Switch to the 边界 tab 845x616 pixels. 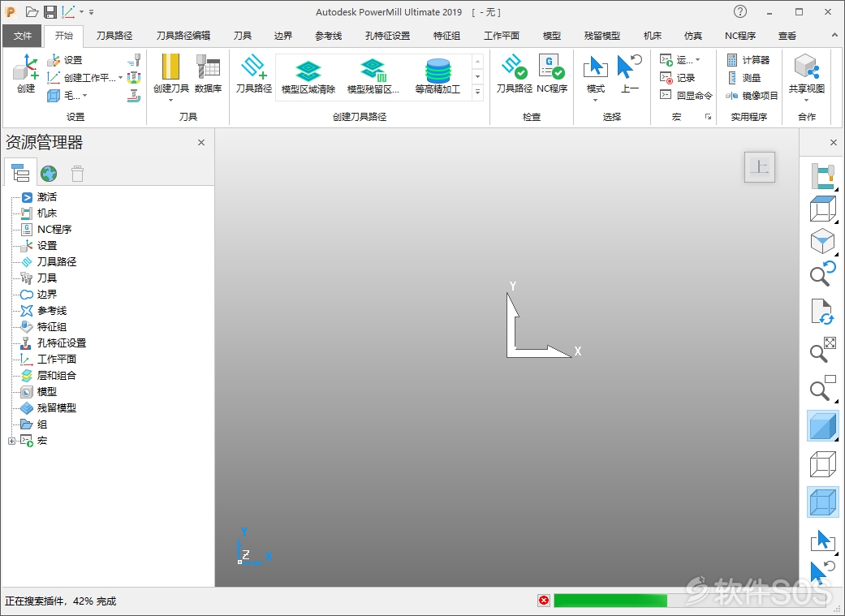(283, 36)
